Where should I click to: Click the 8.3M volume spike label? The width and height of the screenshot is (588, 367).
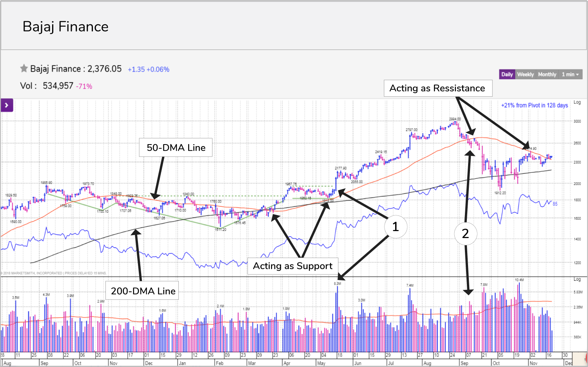338,284
